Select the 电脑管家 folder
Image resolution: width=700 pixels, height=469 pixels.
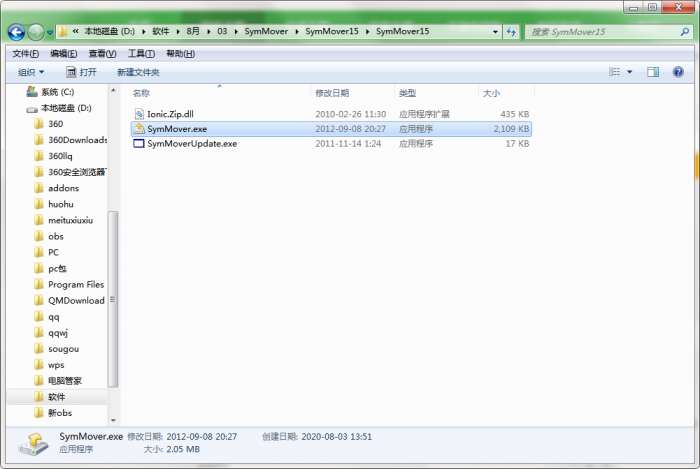(65, 381)
